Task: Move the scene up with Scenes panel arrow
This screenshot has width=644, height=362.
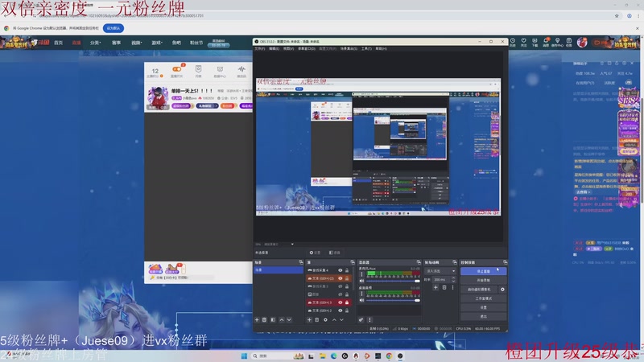Action: (x=281, y=319)
